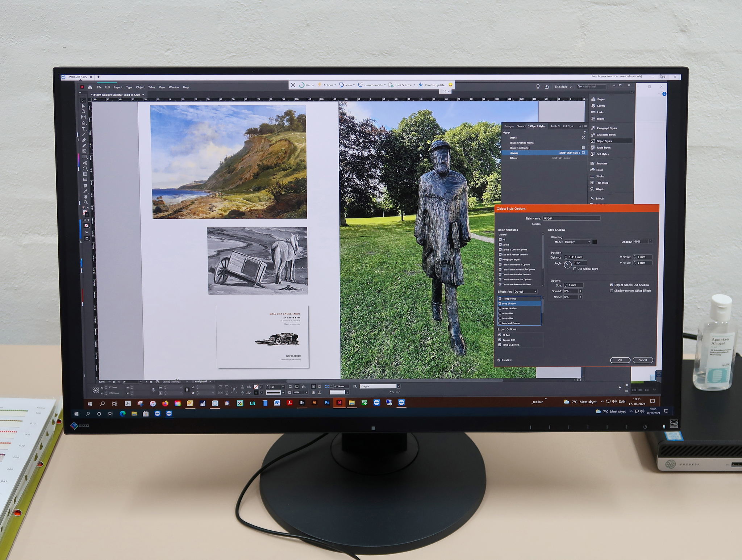Open the Pages panel
The height and width of the screenshot is (560, 742).
point(597,99)
